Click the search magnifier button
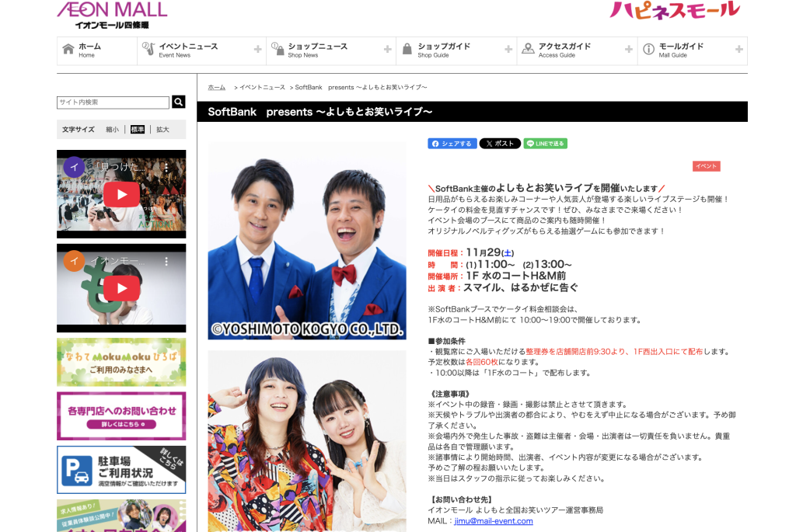Image resolution: width=796 pixels, height=532 pixels. tap(179, 103)
